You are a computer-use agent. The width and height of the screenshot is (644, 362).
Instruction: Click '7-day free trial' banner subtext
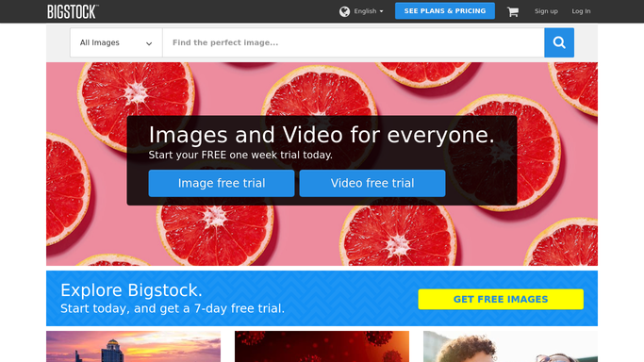(x=173, y=308)
